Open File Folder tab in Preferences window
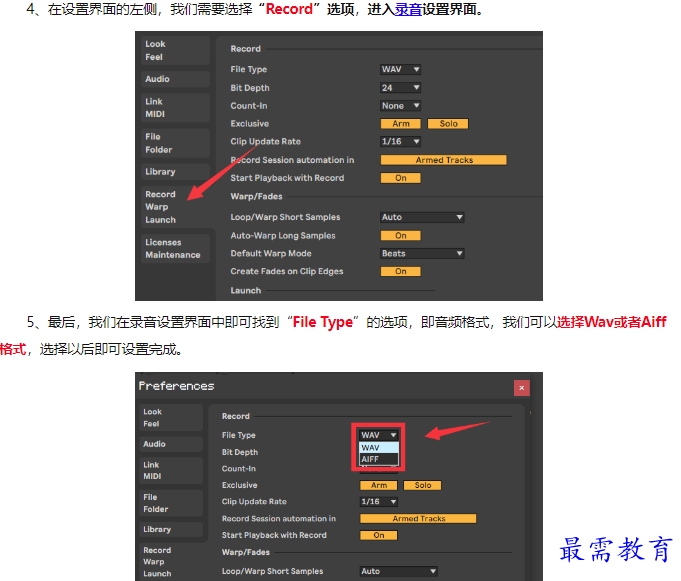Screen dimensions: 681x581 coord(172,503)
